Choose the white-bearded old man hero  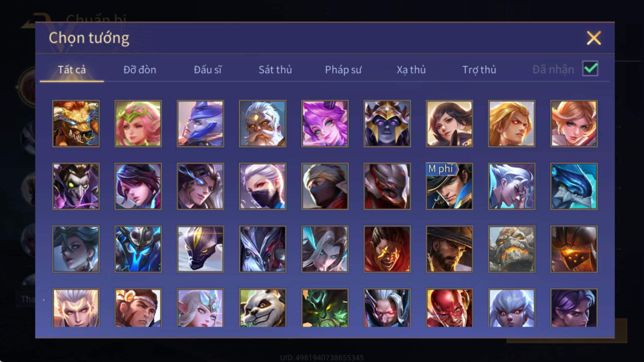(x=263, y=123)
